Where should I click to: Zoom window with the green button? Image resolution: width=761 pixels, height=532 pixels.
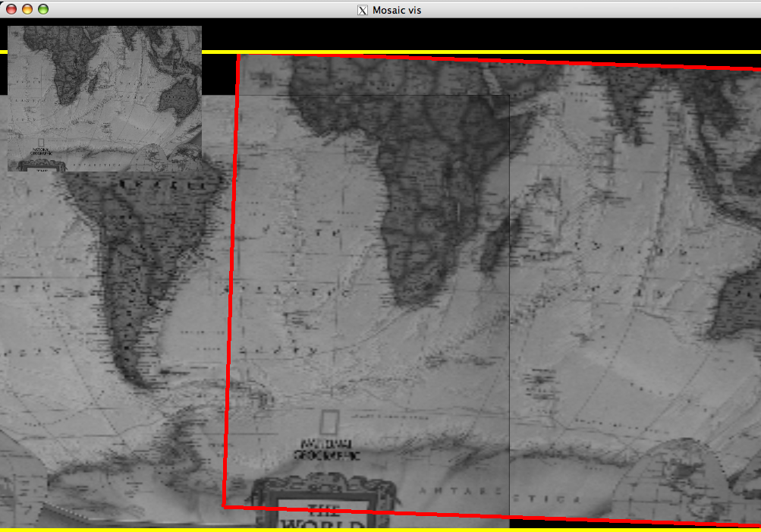point(43,10)
